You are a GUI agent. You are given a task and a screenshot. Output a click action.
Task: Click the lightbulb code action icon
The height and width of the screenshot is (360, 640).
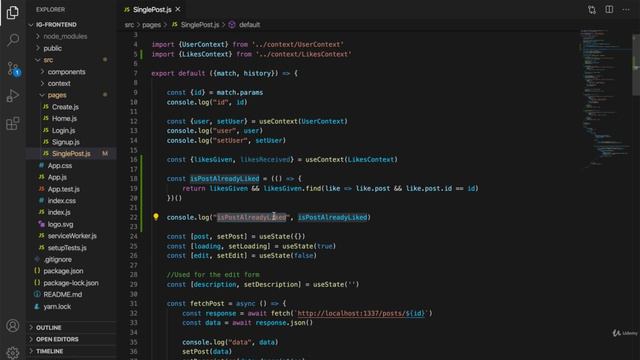tap(156, 217)
